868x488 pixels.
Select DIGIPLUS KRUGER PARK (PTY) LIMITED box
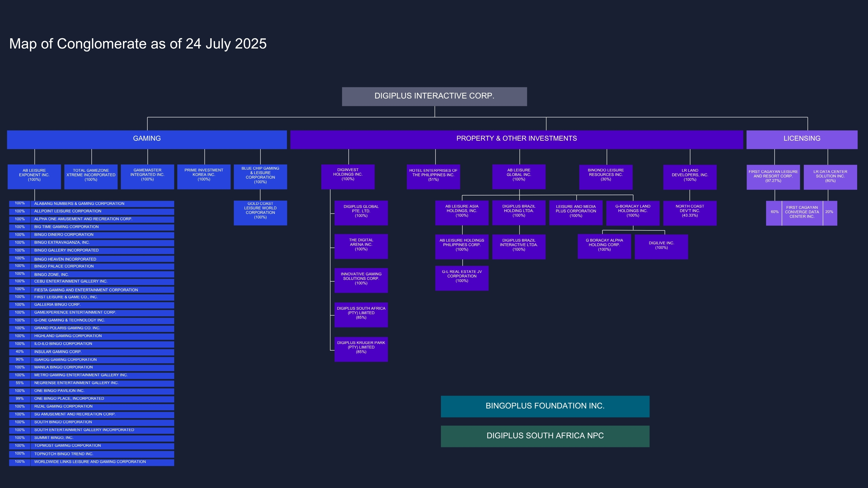coord(361,349)
